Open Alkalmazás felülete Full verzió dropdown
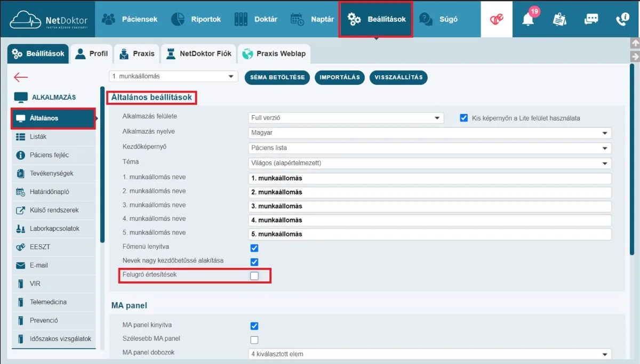The width and height of the screenshot is (640, 364). tap(346, 118)
